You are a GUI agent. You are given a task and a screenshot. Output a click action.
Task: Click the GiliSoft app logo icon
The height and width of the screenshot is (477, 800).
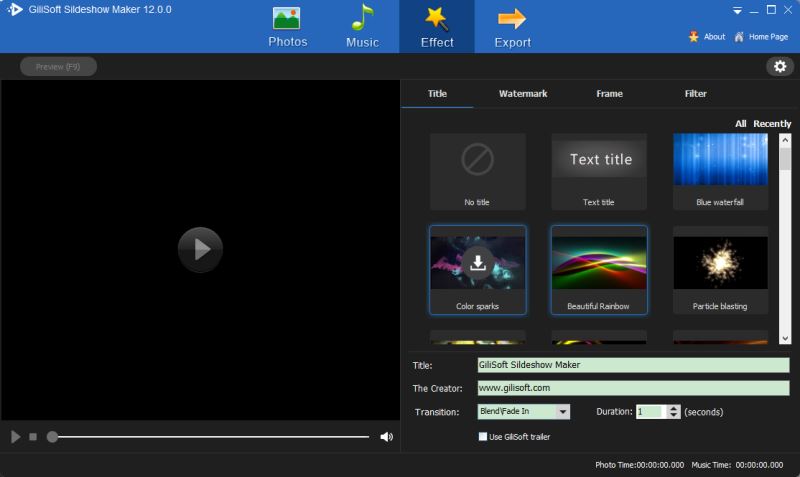[15, 9]
